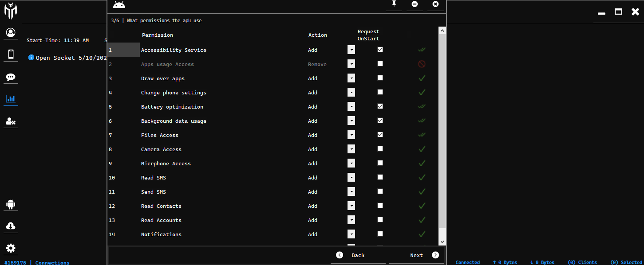This screenshot has width=644, height=265.
Task: Select the bar chart statistics icon
Action: (11, 99)
